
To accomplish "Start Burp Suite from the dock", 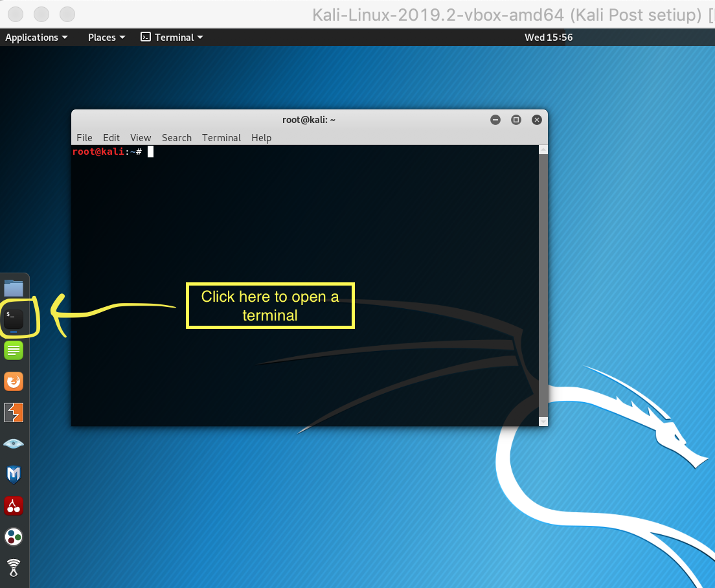I will click(x=14, y=413).
